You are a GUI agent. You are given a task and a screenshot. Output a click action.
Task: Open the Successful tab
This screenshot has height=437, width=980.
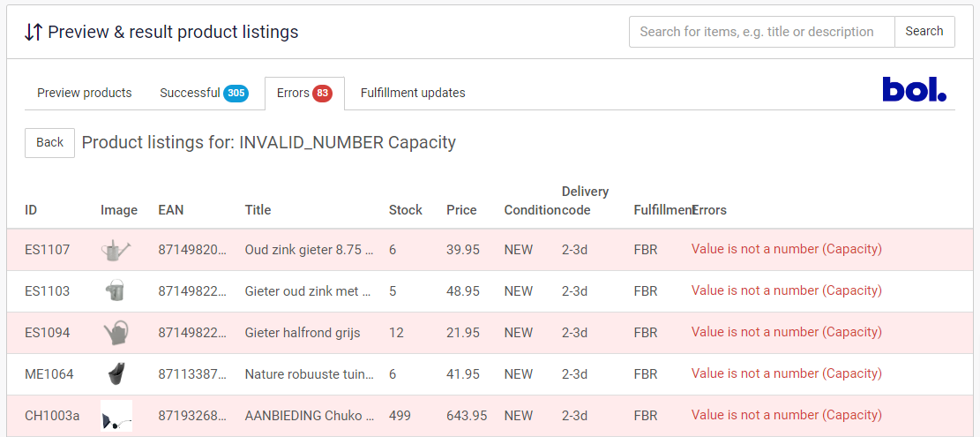pyautogui.click(x=190, y=93)
